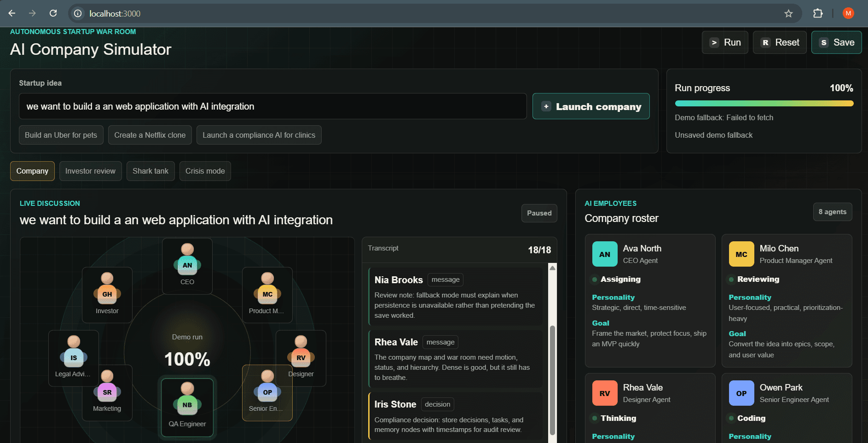Click the Save button
The image size is (868, 443).
pyautogui.click(x=836, y=42)
